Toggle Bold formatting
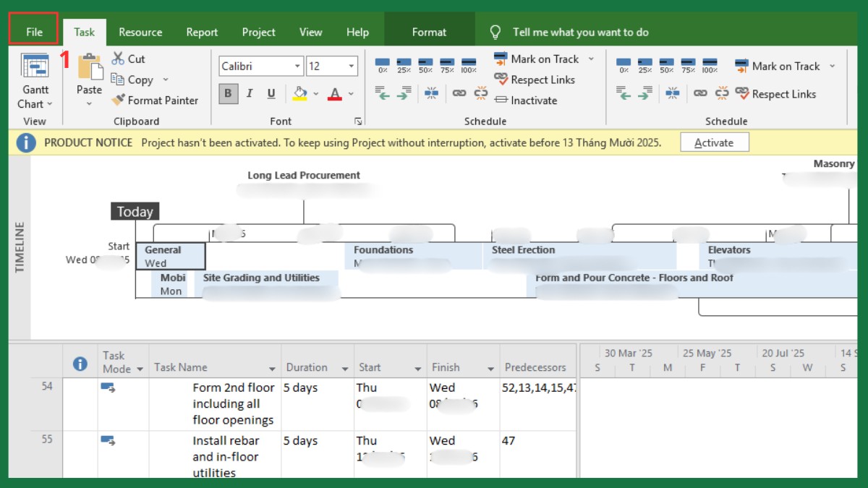The image size is (868, 488). [229, 93]
